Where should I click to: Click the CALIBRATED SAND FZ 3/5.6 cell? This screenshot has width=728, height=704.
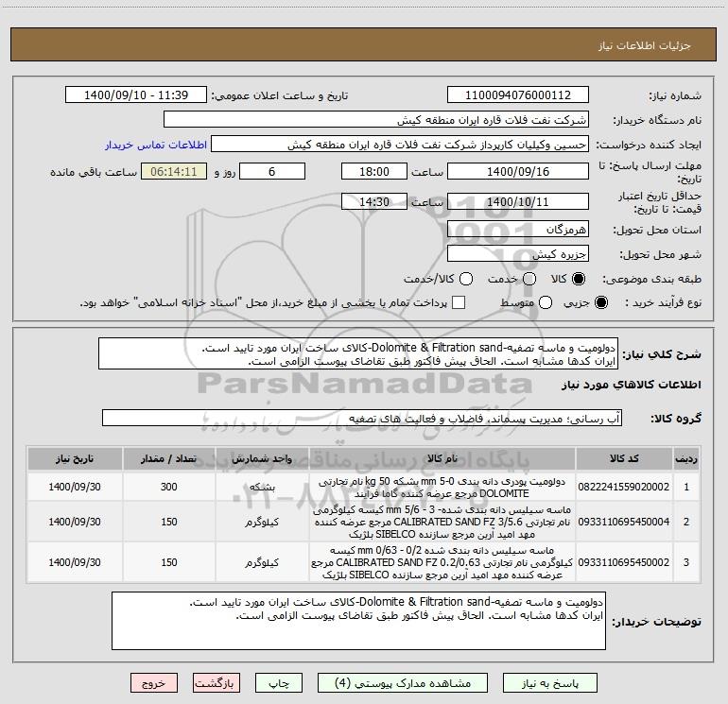(442, 522)
